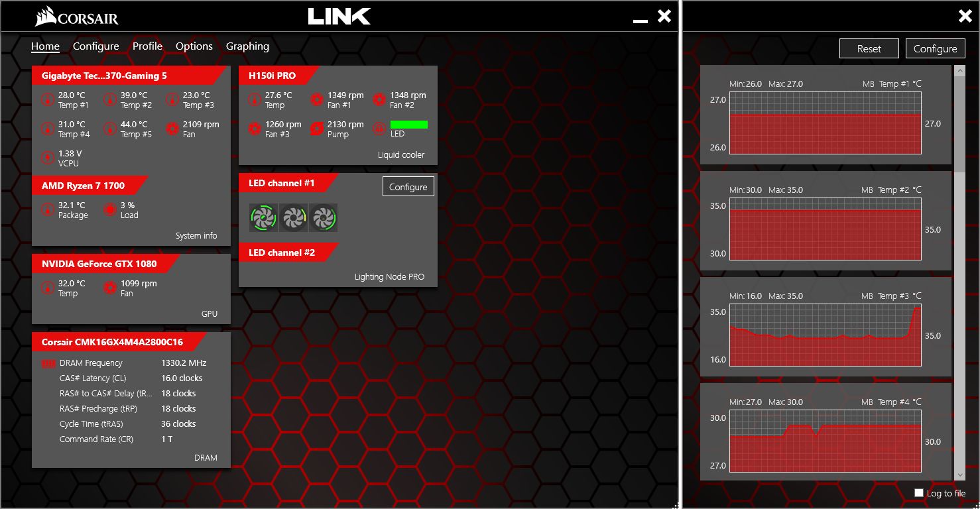Select the second LED channel #1 fan
980x509 pixels.
pyautogui.click(x=293, y=217)
